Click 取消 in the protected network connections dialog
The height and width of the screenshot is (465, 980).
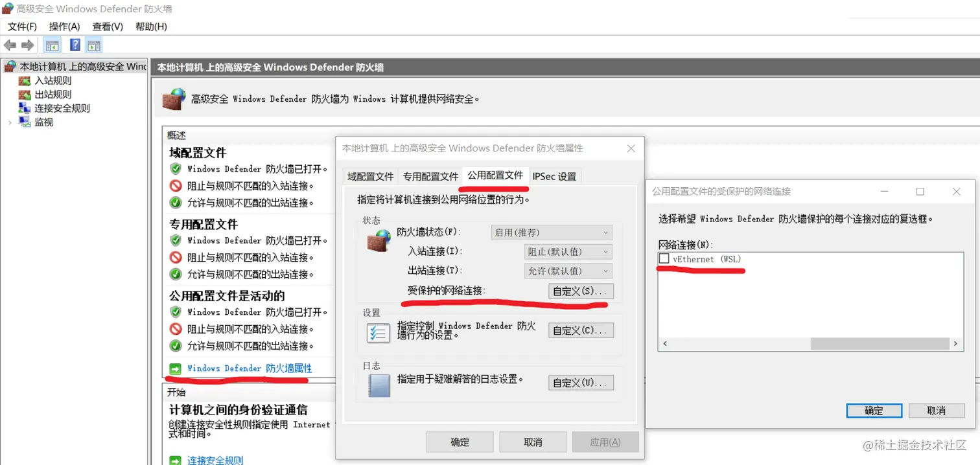(937, 411)
